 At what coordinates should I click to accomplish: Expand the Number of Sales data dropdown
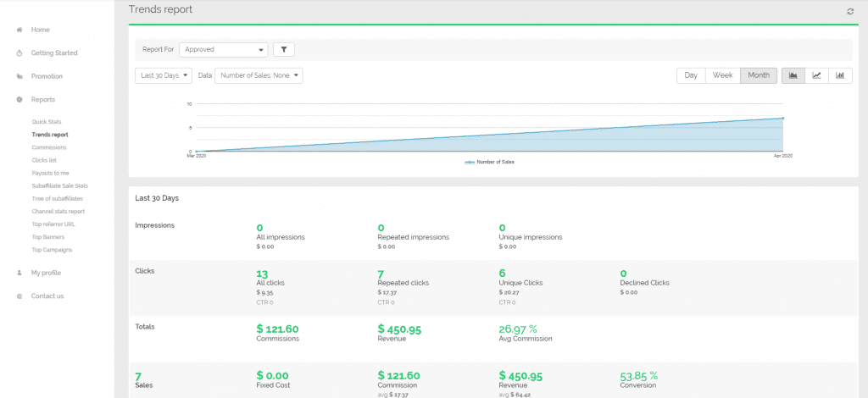point(259,75)
